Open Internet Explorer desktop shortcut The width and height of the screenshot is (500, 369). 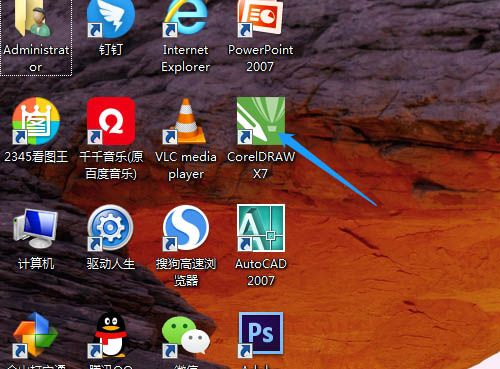coord(186,18)
